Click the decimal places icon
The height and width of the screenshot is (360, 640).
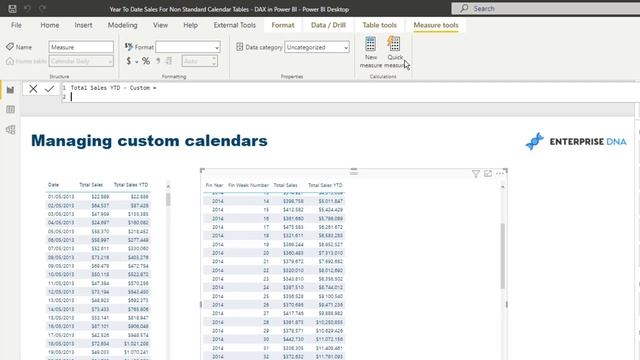(169, 61)
